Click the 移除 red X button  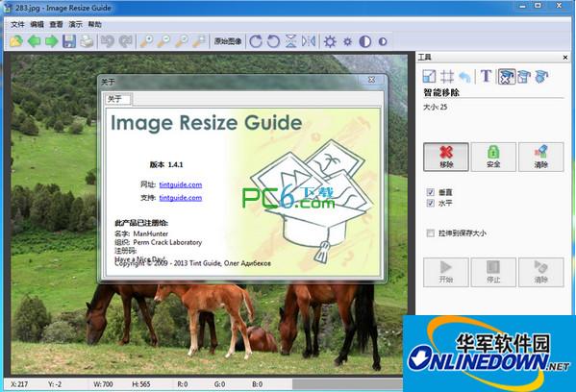point(446,158)
